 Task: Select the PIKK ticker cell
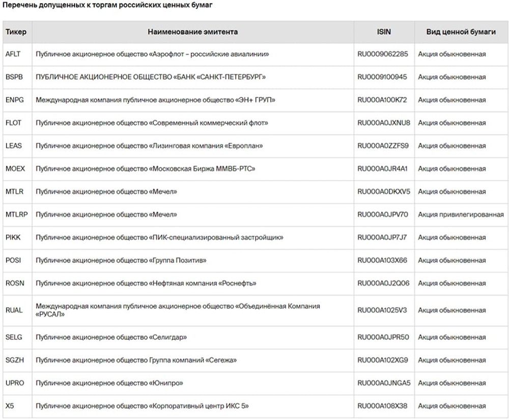coord(13,237)
